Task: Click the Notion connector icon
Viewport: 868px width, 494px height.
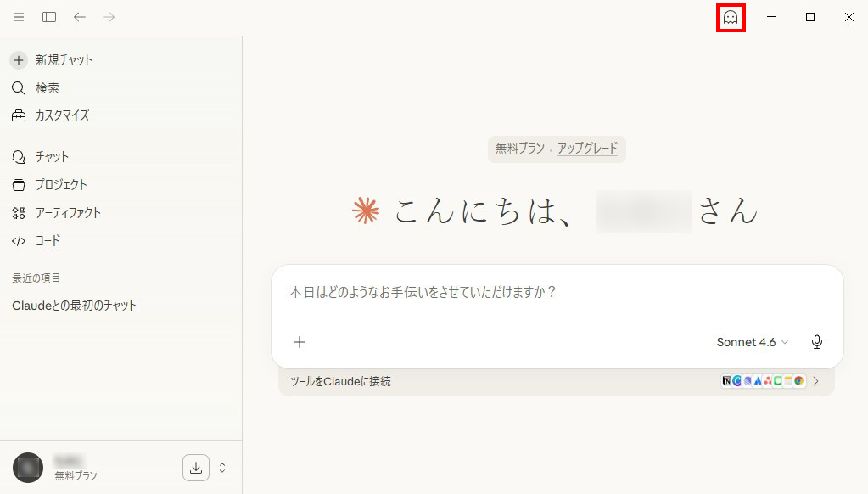Action: pos(727,381)
